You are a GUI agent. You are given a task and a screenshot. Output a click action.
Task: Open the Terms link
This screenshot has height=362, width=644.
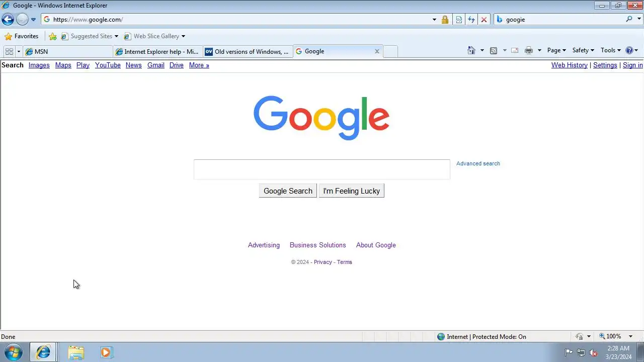pos(345,262)
